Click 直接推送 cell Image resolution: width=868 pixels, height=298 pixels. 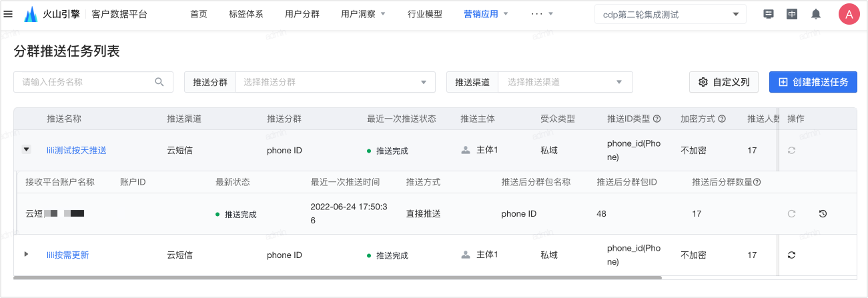tap(424, 214)
